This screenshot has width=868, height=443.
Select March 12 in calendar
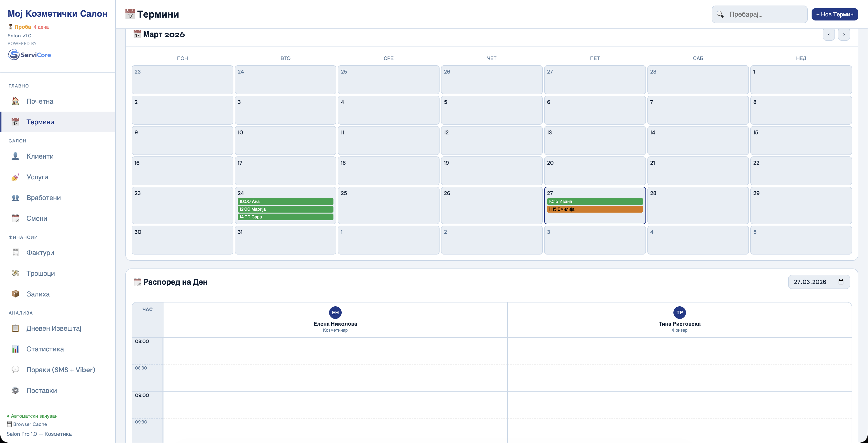pos(492,141)
